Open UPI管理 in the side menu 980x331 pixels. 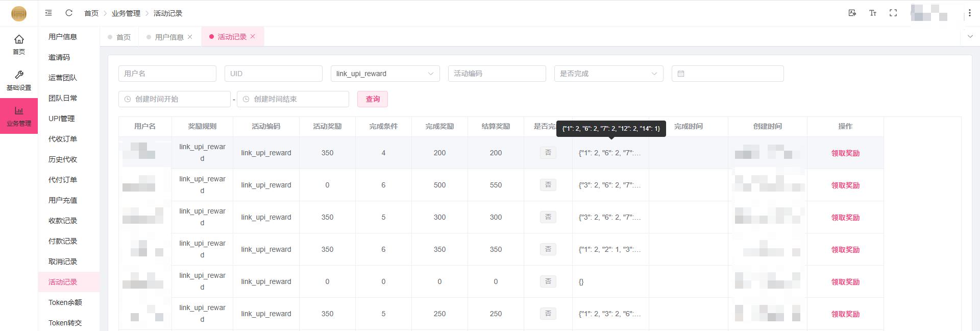[x=62, y=119]
